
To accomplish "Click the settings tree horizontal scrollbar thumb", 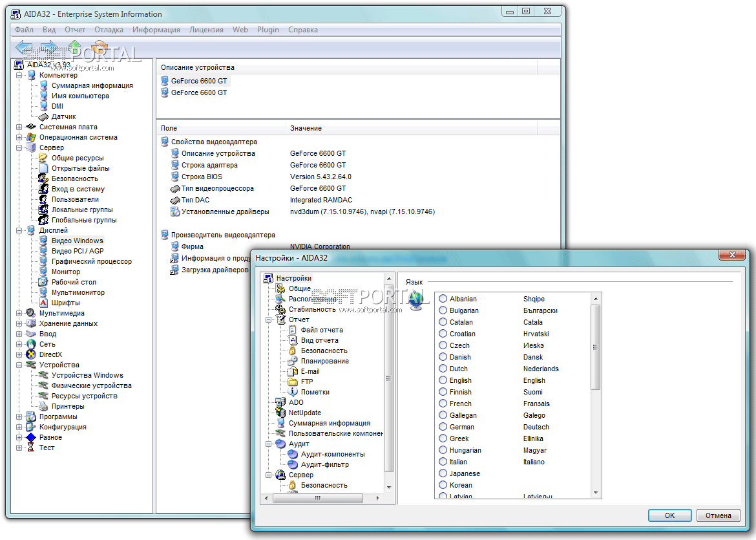I will pyautogui.click(x=318, y=498).
